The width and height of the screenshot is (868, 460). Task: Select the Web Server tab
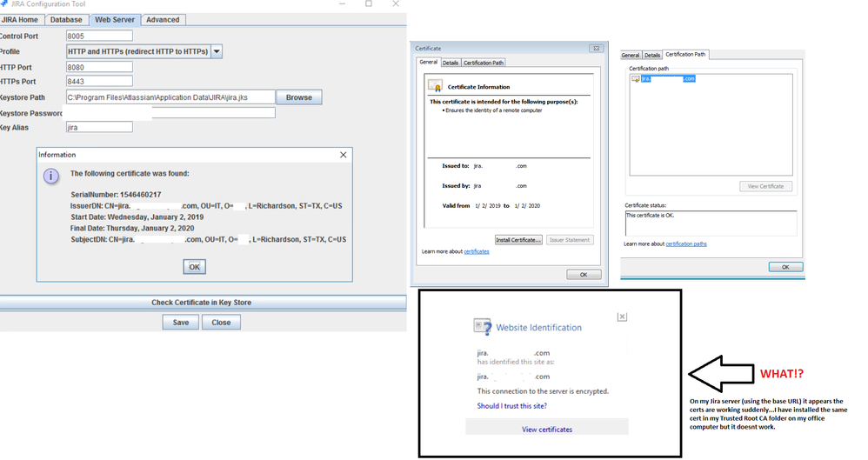(x=115, y=19)
